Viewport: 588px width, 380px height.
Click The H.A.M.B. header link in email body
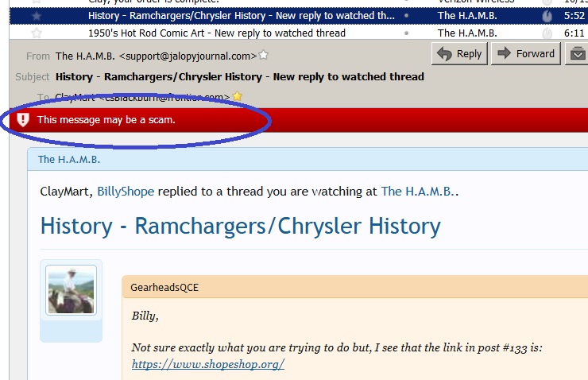tap(69, 160)
